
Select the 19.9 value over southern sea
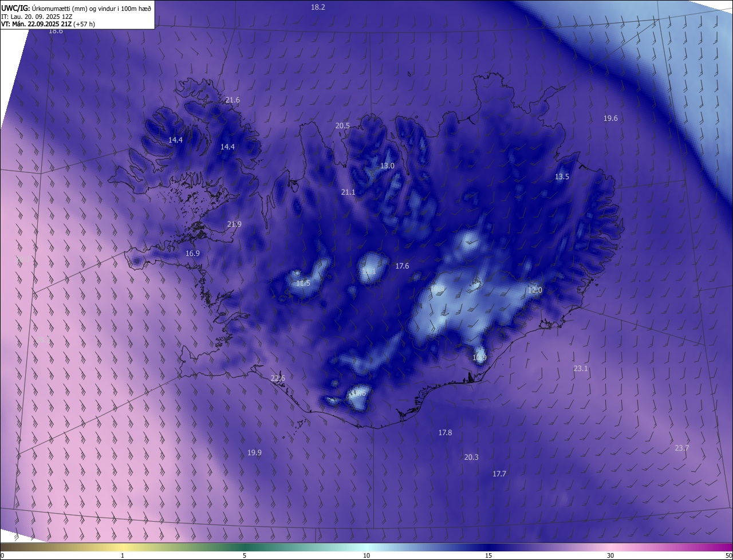(254, 453)
